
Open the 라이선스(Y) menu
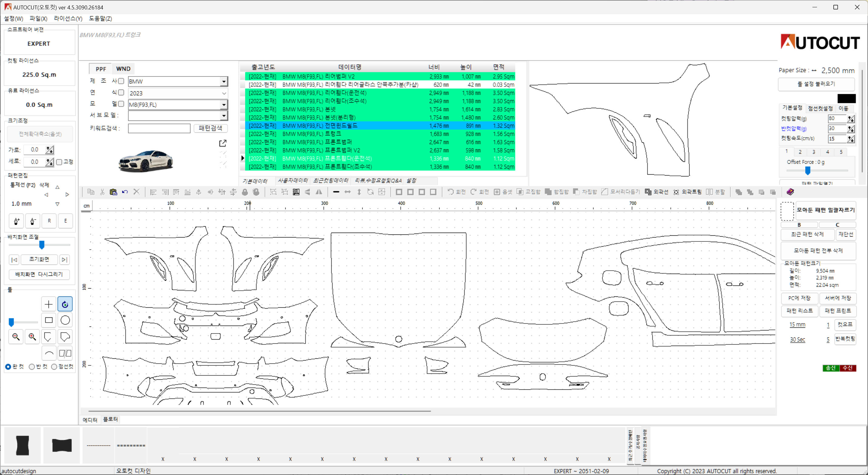click(x=68, y=19)
